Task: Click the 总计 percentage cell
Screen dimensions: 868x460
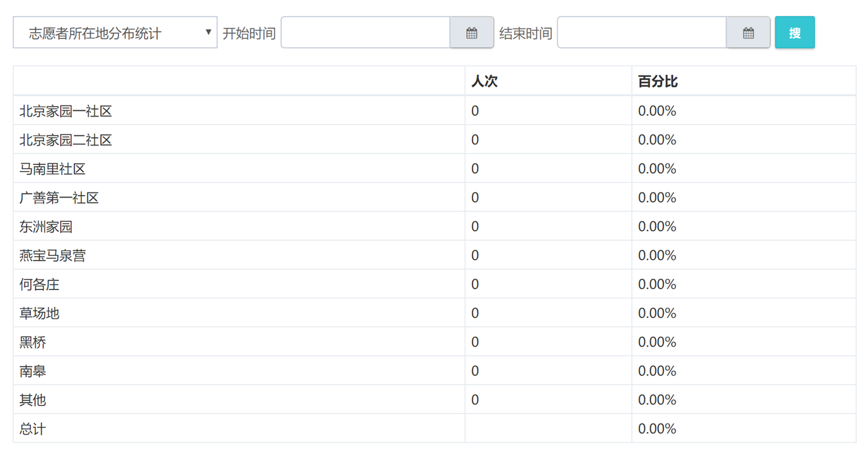Action: [657, 429]
